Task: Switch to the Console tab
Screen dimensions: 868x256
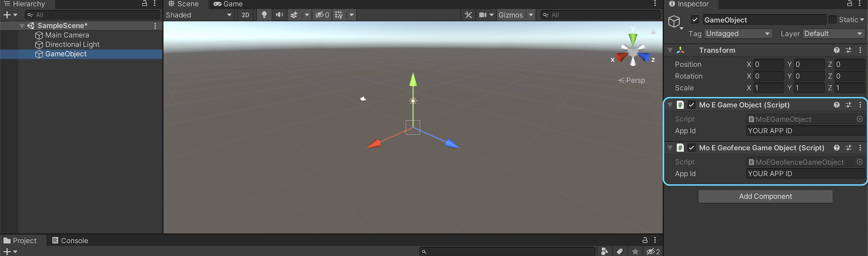Action: pyautogui.click(x=70, y=240)
